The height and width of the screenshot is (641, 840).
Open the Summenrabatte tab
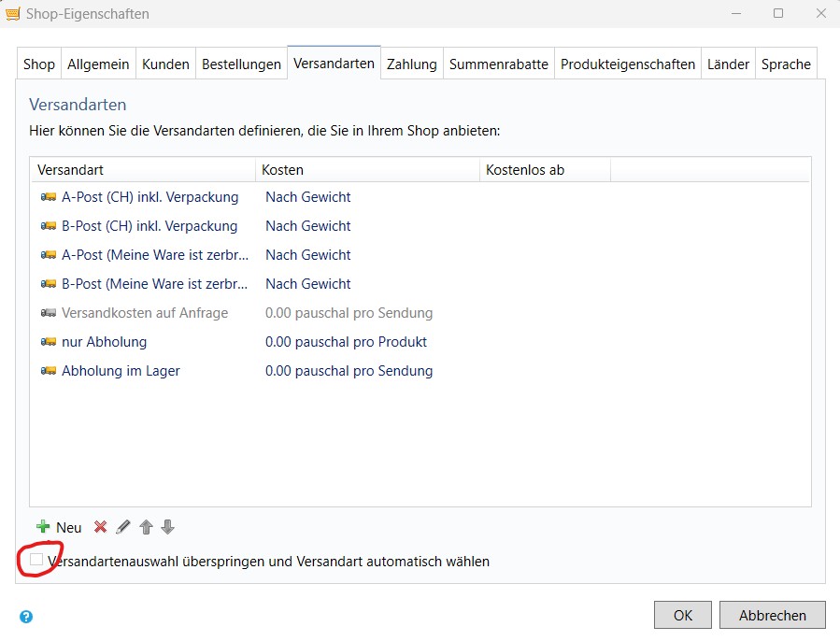pyautogui.click(x=497, y=64)
